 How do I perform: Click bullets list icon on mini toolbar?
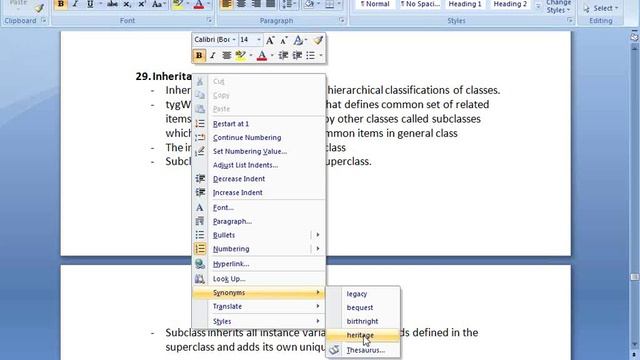pyautogui.click(x=311, y=56)
